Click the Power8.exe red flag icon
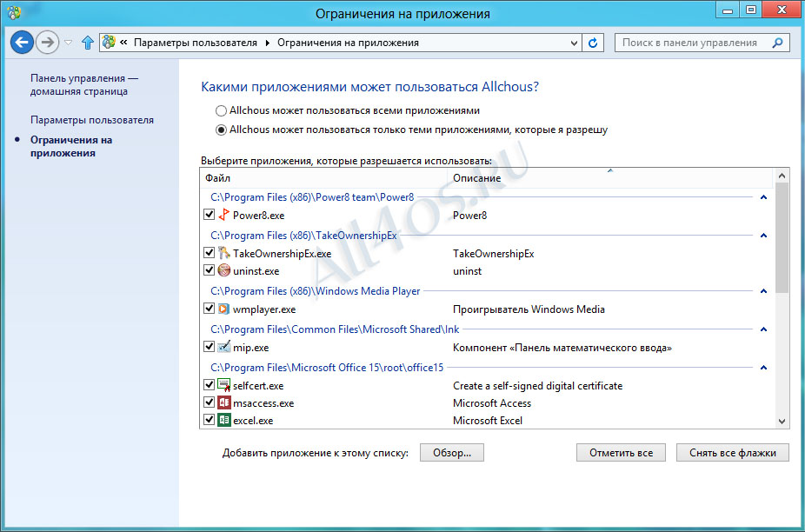 223,215
